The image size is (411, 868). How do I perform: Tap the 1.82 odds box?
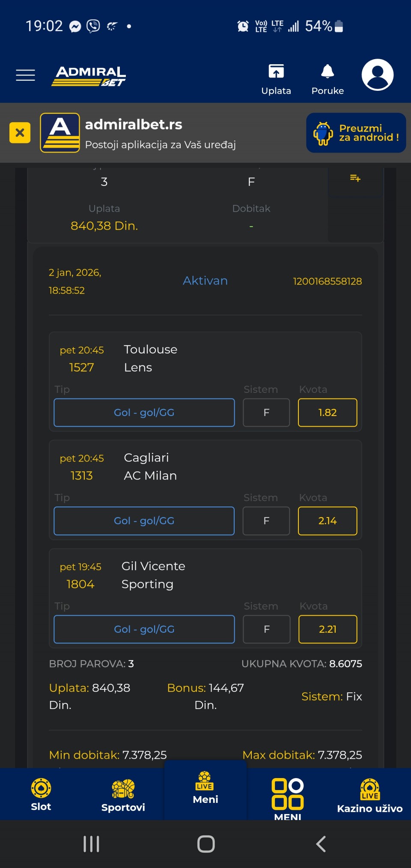[328, 413]
